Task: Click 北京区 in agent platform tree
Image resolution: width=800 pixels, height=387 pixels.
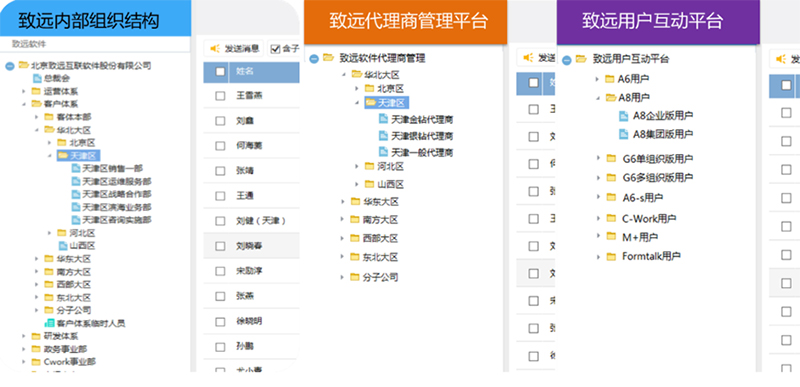Action: [391, 88]
